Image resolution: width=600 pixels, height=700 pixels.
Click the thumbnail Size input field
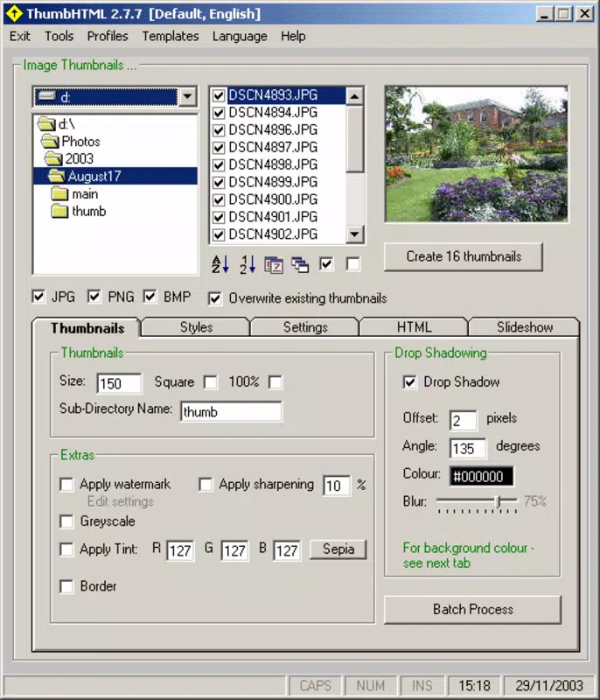119,383
